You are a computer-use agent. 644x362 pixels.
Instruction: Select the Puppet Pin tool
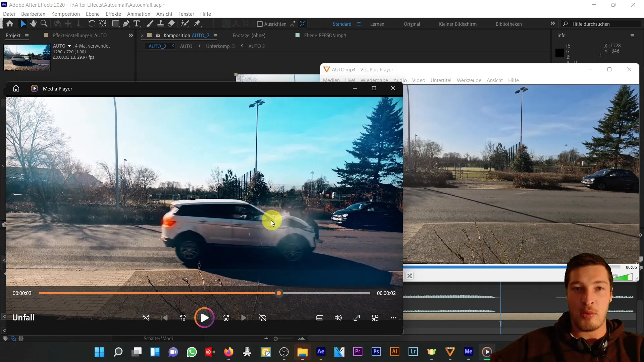point(198,24)
